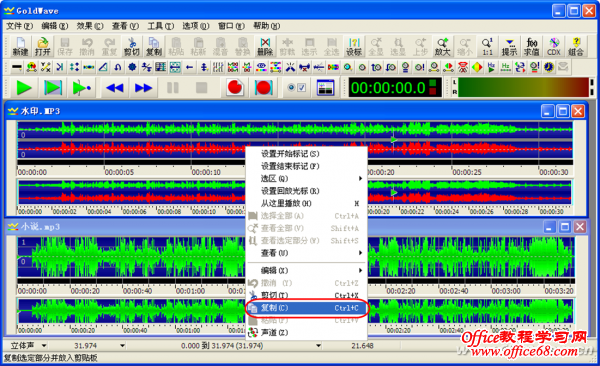Click the 全选 (Select all) toolbar icon
The width and height of the screenshot is (600, 366).
(x=331, y=47)
